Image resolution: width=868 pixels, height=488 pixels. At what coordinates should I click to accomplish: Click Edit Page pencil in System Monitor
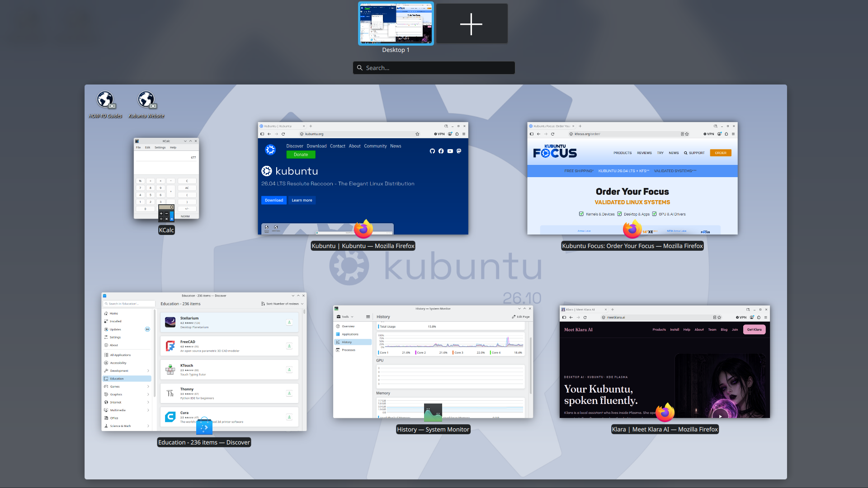520,317
